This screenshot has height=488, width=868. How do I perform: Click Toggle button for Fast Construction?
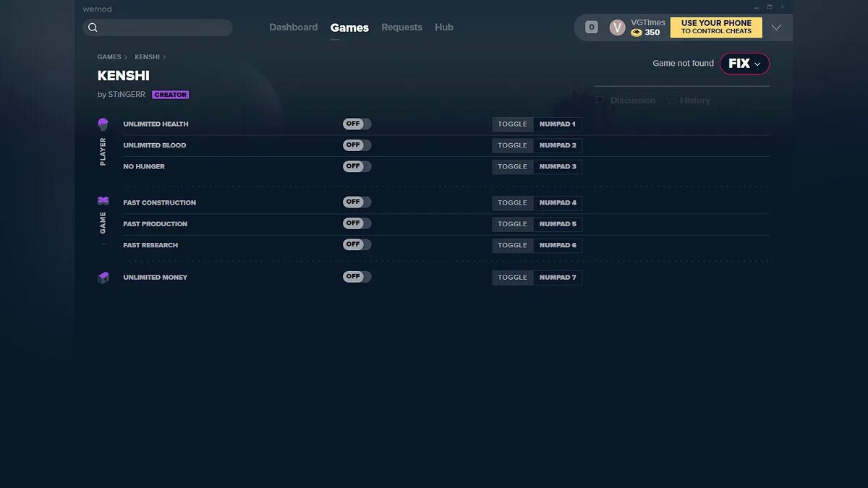coord(513,202)
